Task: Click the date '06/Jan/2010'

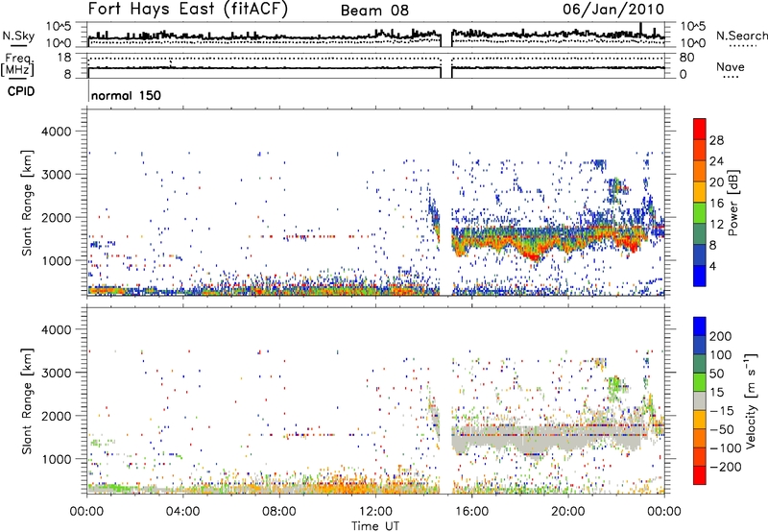Action: click(x=613, y=10)
